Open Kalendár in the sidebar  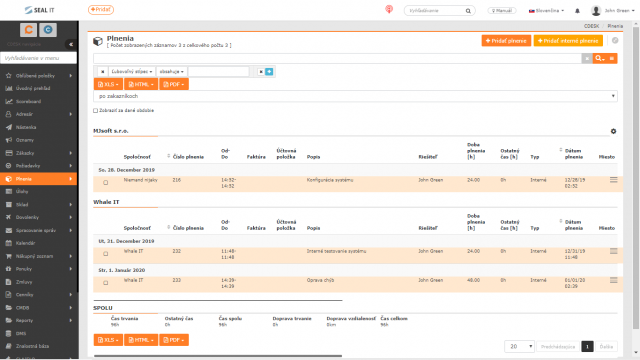click(25, 243)
